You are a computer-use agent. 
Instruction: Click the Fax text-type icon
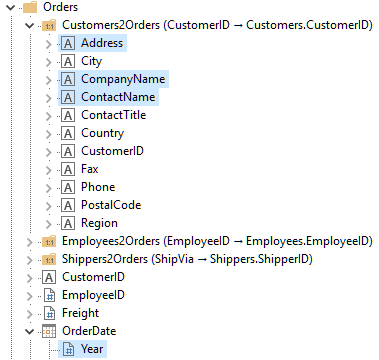(68, 169)
